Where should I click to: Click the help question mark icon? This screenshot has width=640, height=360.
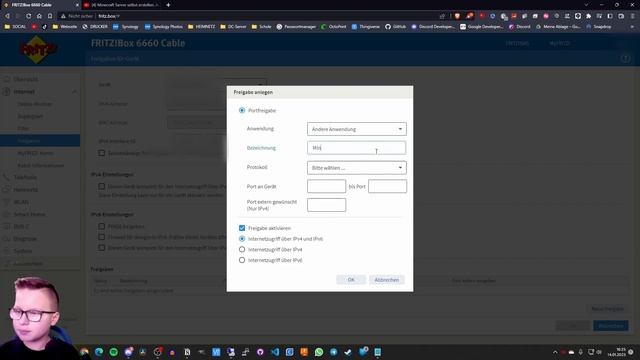point(625,59)
